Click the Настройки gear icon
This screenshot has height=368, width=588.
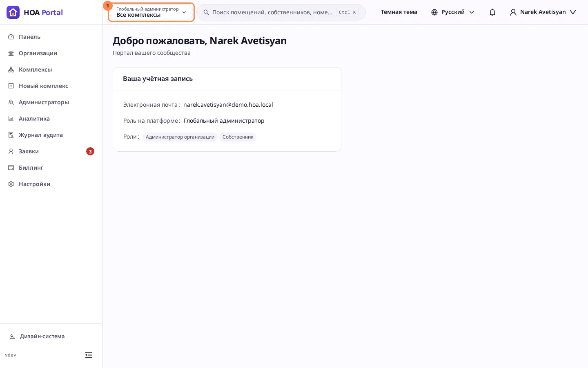(x=11, y=184)
